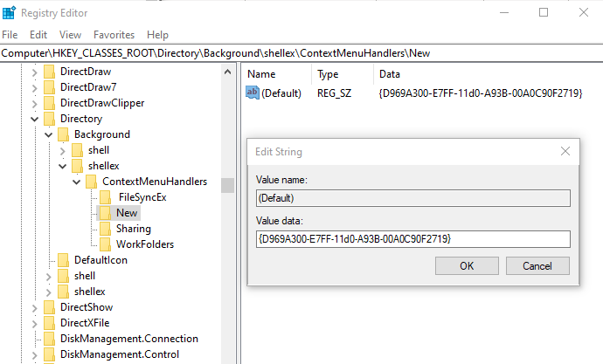
Task: Minimize the Registry Editor window
Action: 504,12
